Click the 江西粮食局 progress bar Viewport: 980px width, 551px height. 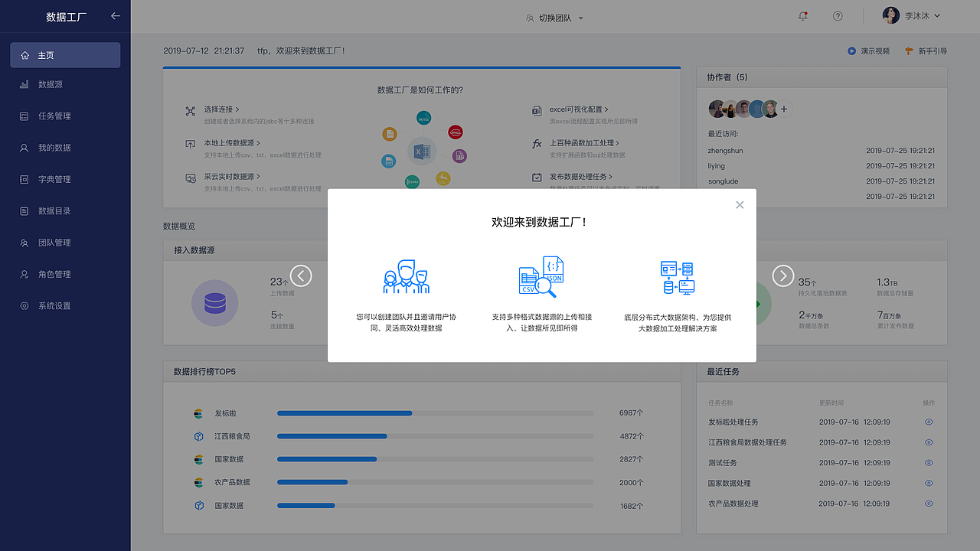coord(332,436)
